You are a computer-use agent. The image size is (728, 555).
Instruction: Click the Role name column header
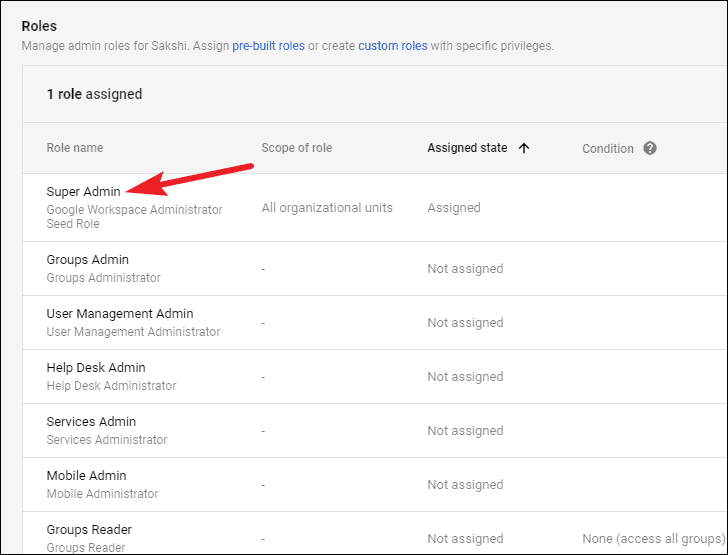point(75,148)
